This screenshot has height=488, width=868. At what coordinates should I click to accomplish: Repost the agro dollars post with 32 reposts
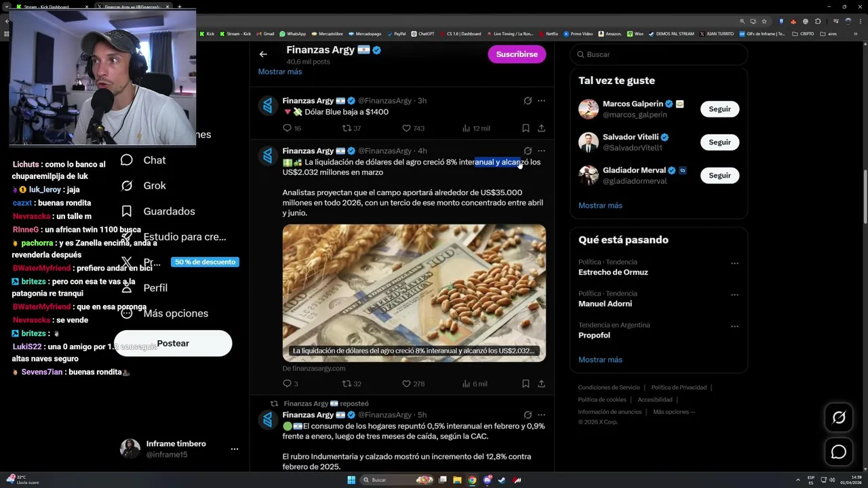[x=351, y=384]
